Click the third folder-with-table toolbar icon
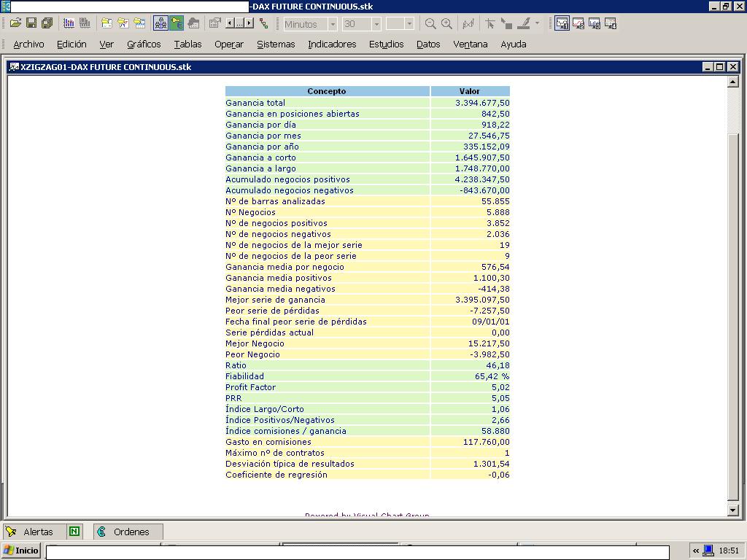The image size is (747, 560). [x=139, y=23]
